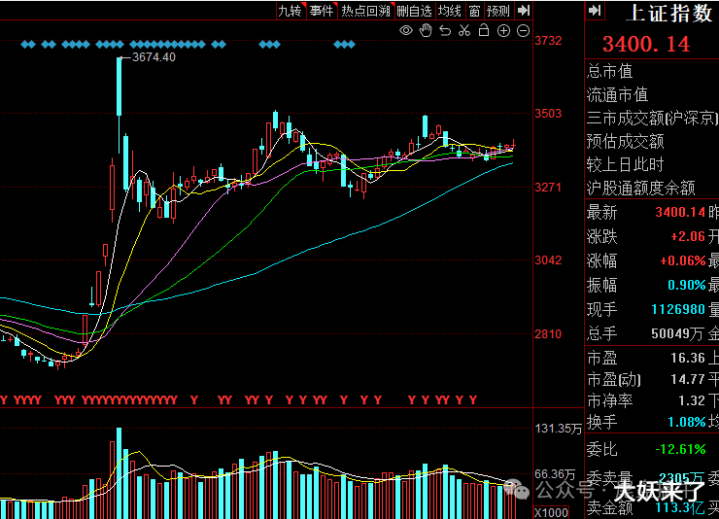Click the tall candlestick at the 3674.40 peak

(x=119, y=87)
